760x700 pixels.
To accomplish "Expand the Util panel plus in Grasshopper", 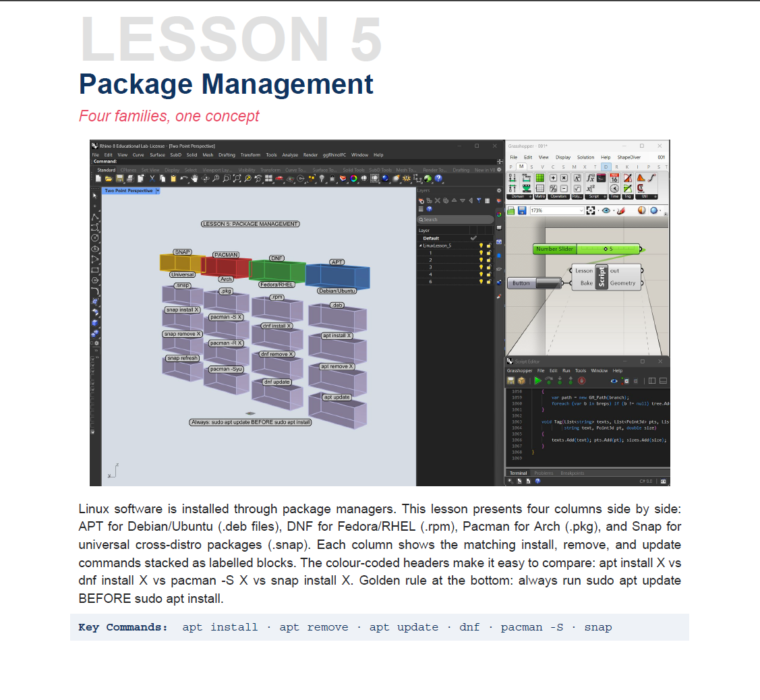I will (655, 196).
